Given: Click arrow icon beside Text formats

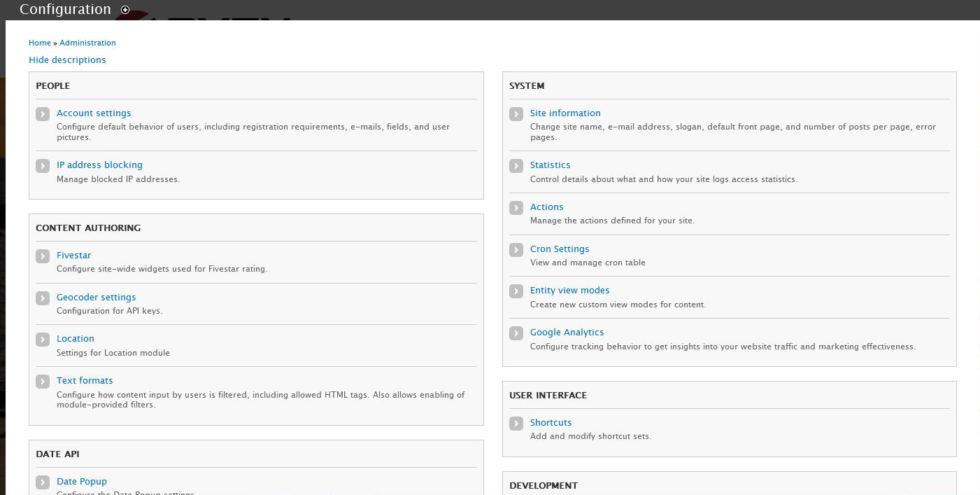Looking at the screenshot, I should point(43,382).
